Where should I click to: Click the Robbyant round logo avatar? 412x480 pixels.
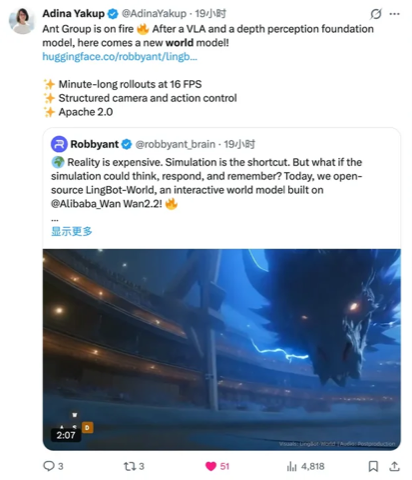(59, 144)
